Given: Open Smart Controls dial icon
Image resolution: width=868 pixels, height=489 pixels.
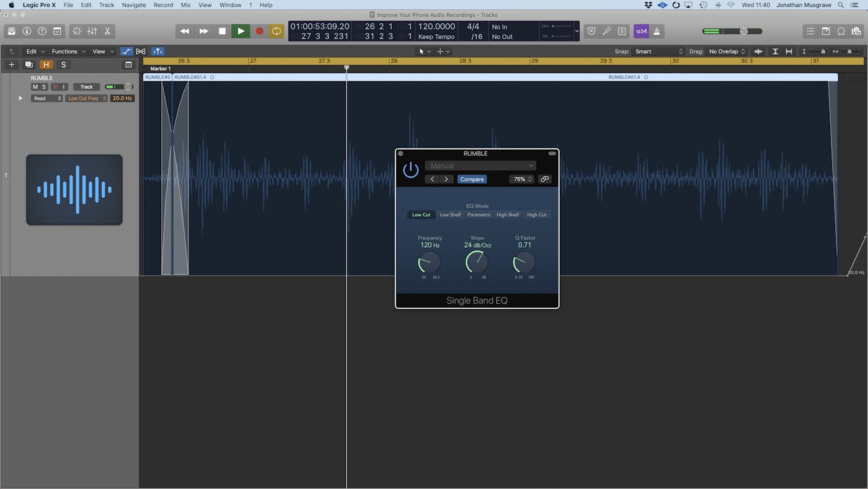Looking at the screenshot, I should tap(77, 31).
